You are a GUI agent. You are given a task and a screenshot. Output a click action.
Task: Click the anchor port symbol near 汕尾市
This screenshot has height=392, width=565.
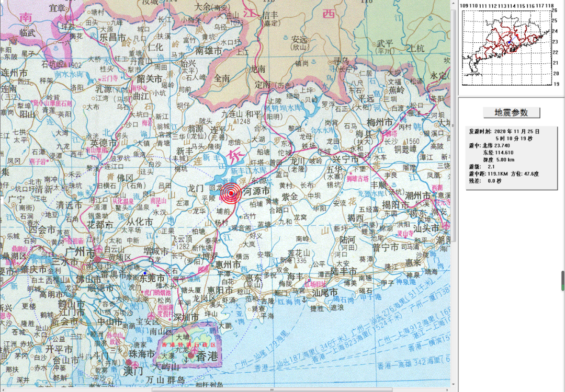303,299
